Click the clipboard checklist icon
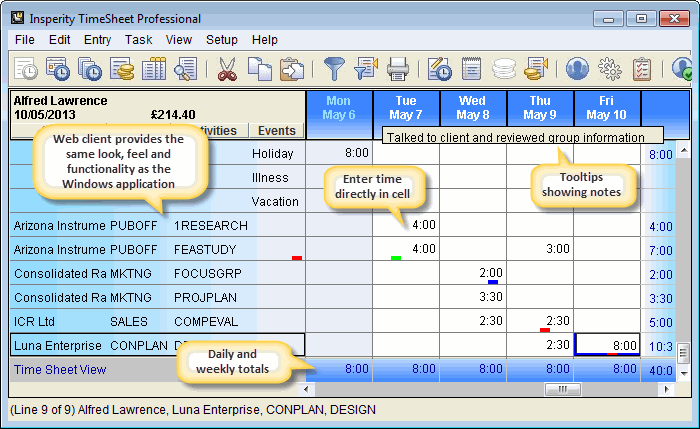 tap(642, 69)
